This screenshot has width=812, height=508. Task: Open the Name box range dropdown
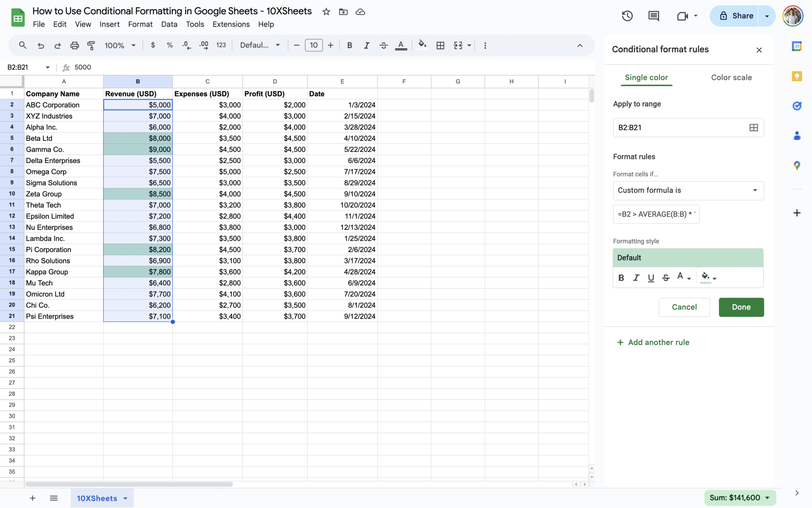click(x=48, y=67)
